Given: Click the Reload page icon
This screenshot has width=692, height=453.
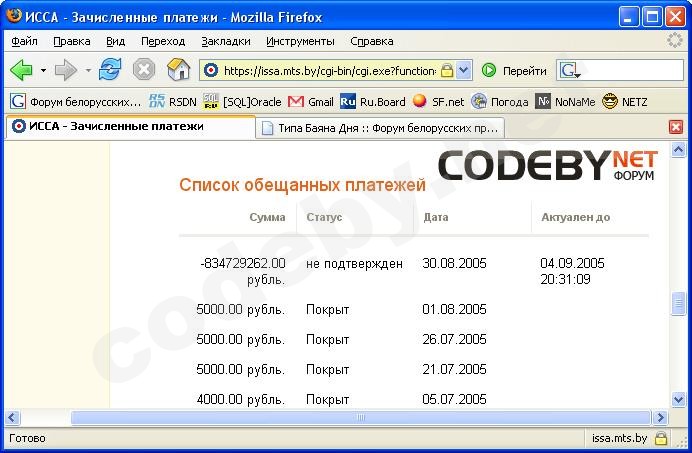Looking at the screenshot, I should (110, 70).
